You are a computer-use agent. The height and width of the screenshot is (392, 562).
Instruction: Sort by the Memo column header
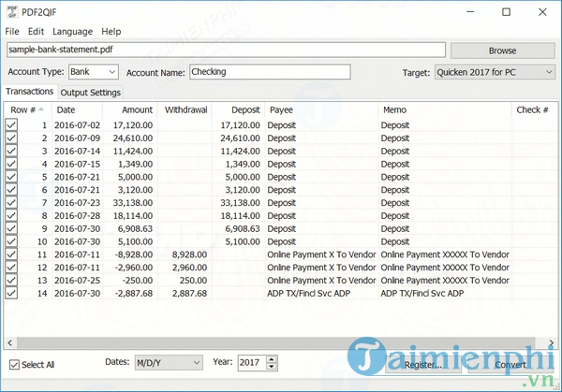(x=445, y=109)
